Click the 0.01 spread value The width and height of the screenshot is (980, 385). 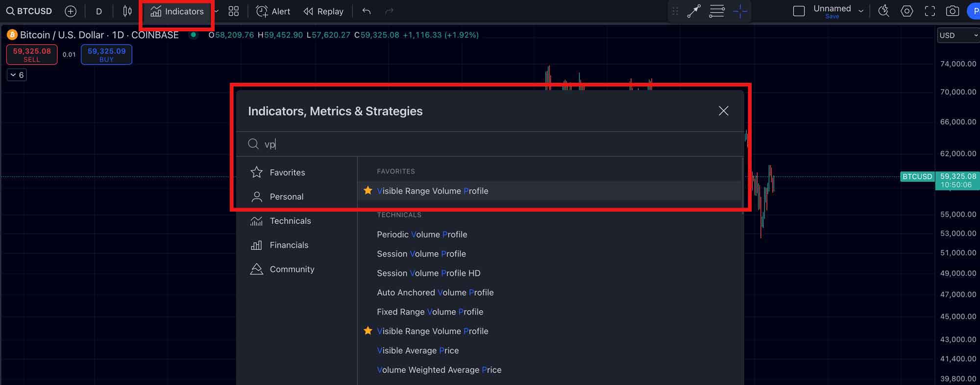point(69,54)
